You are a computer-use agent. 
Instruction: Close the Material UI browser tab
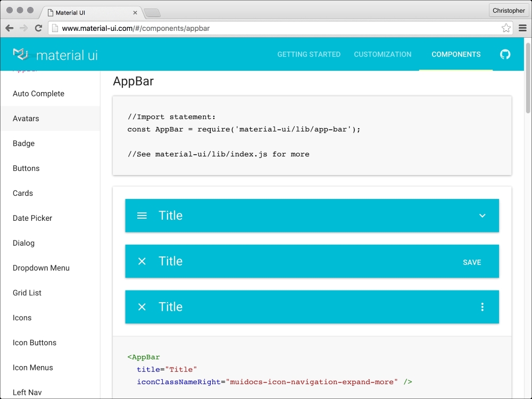coord(135,13)
